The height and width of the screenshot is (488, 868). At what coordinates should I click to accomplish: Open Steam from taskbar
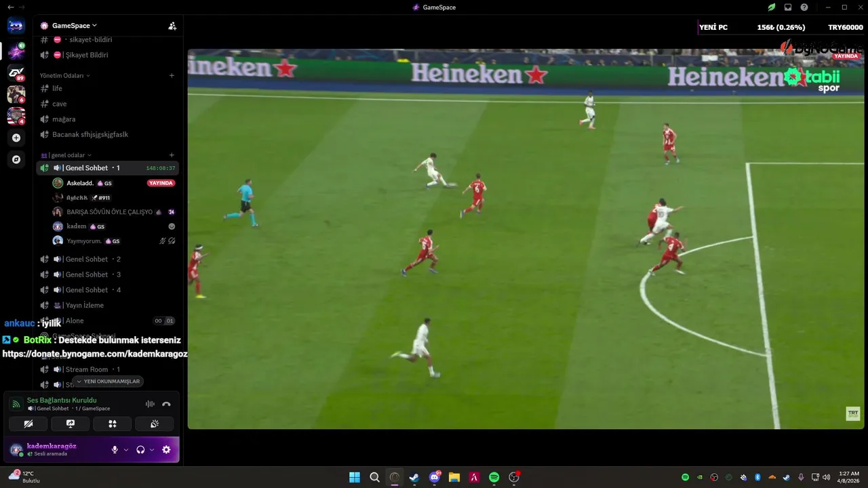414,477
